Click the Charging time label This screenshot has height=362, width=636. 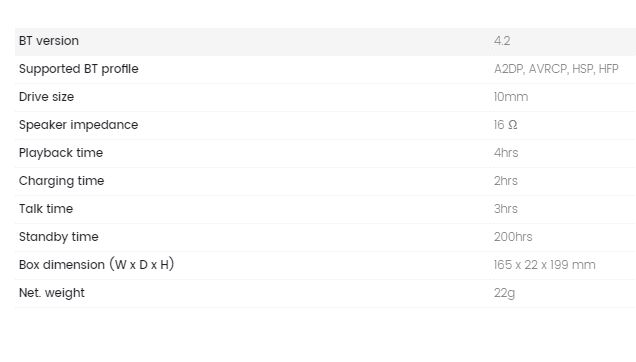(x=61, y=181)
